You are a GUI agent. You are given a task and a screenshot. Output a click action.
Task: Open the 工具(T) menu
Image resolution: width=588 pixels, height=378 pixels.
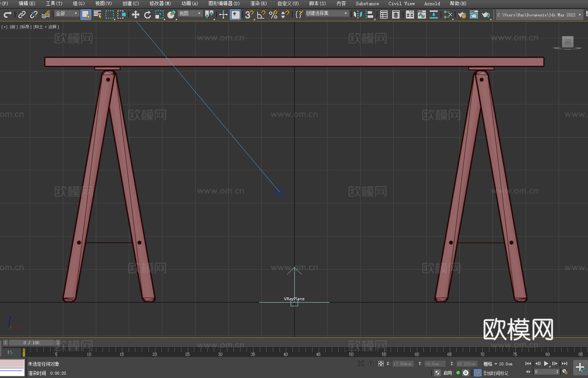[x=54, y=3]
